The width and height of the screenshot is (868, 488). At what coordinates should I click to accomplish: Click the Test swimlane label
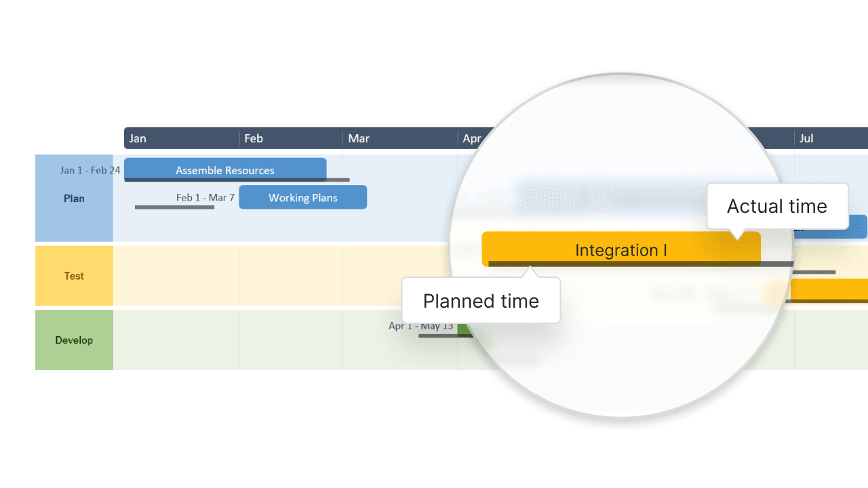[x=74, y=276]
